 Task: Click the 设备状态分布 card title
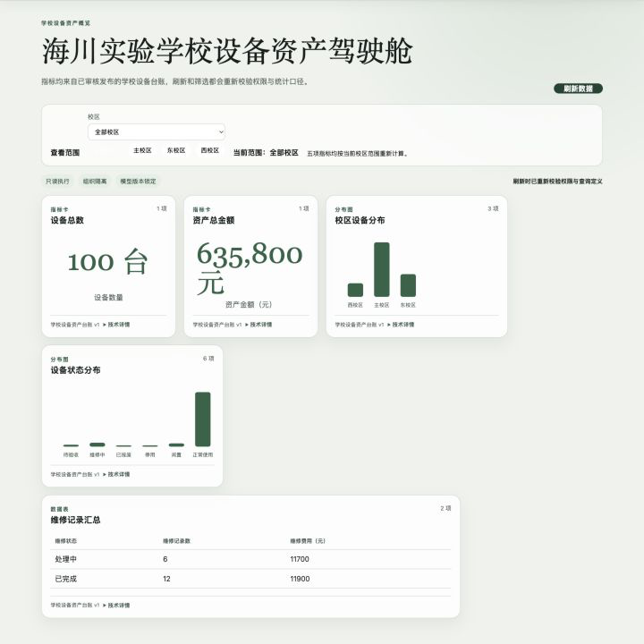(x=75, y=370)
